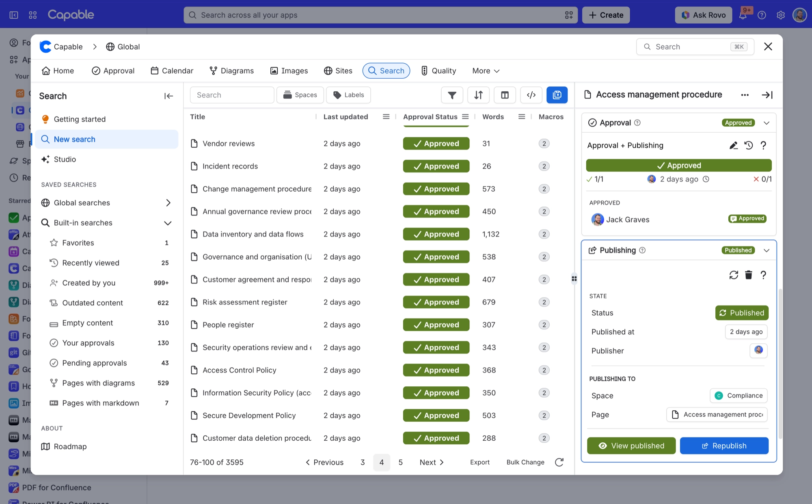The image size is (812, 504).
Task: Collapse the Access management procedure panel
Action: click(767, 95)
